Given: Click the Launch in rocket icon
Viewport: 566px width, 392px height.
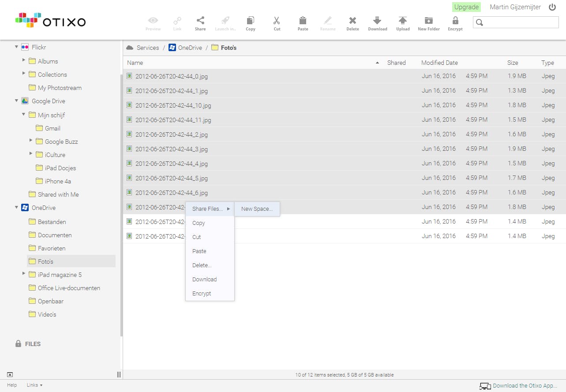Looking at the screenshot, I should click(x=225, y=20).
